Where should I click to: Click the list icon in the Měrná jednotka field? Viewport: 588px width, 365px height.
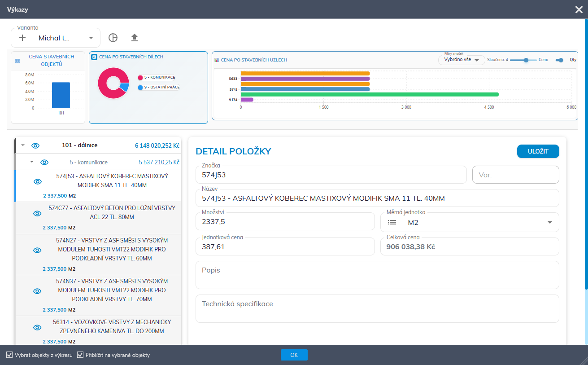(392, 222)
